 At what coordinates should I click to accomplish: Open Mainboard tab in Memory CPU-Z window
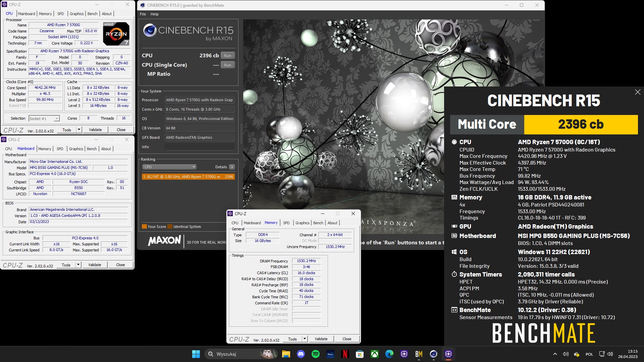click(252, 223)
